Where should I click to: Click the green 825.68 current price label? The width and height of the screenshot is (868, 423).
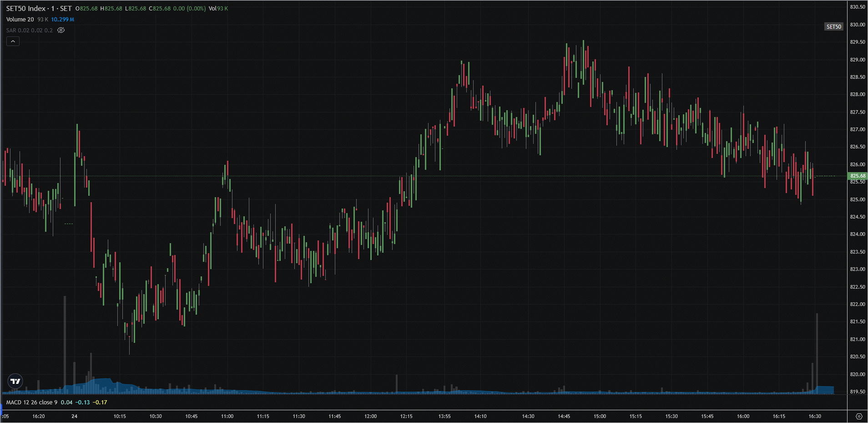858,176
